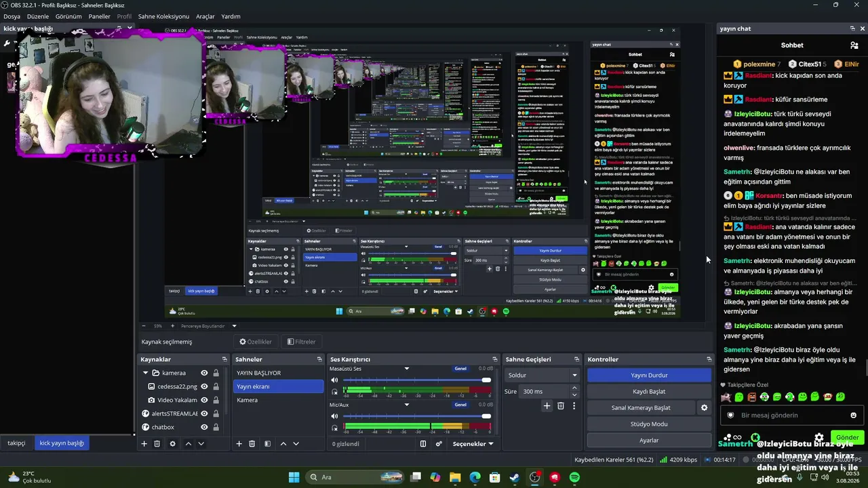
Task: Open scene filters icon in Sahneler toolbar
Action: point(267,444)
